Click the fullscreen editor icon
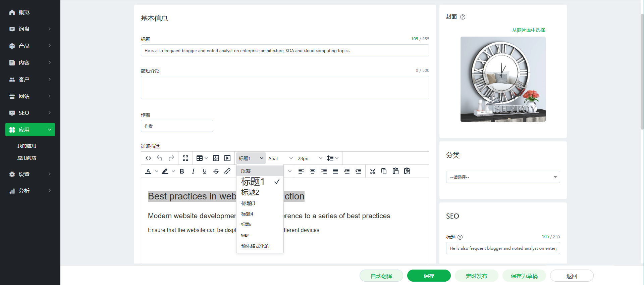The height and width of the screenshot is (285, 644). [x=185, y=158]
